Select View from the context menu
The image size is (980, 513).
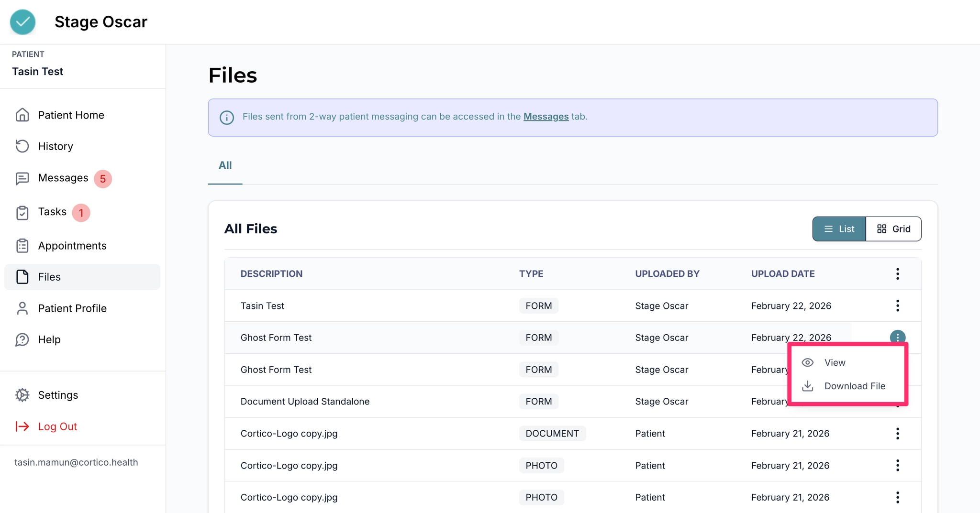coord(835,363)
